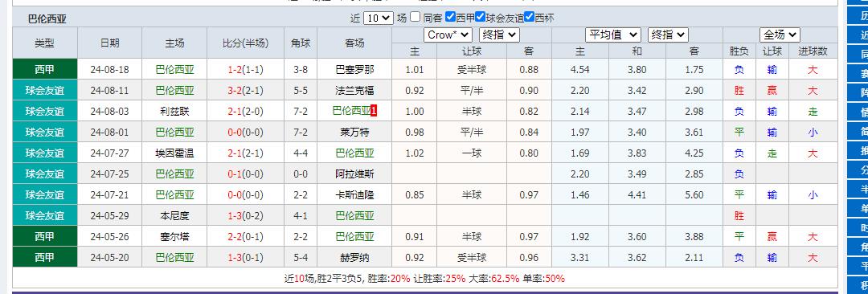868x294 pixels.
Task: Click the 日期 column header
Action: (109, 43)
